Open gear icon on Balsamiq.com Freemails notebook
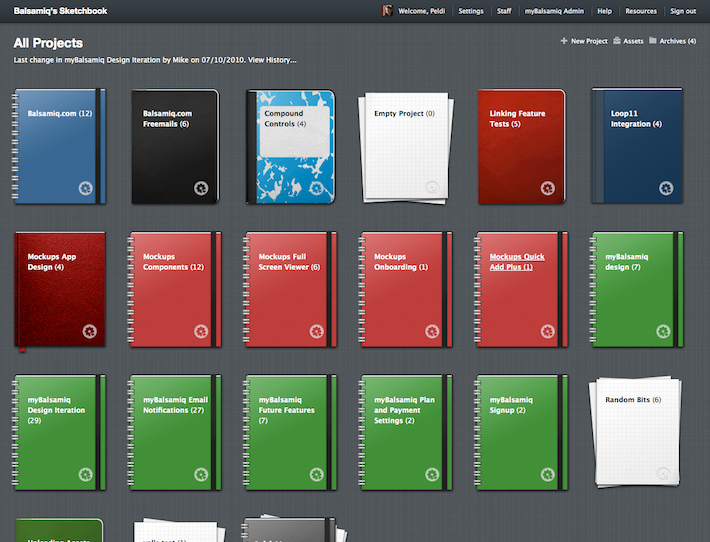Screen dimensions: 710x542 point(201,188)
